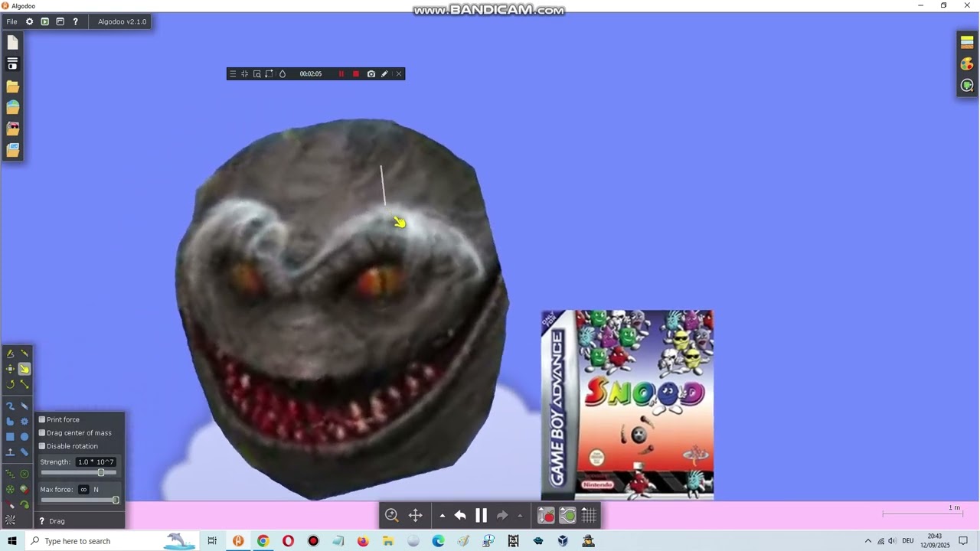Enable Drag center of mass checkbox
Image resolution: width=980 pixels, height=551 pixels.
(42, 432)
